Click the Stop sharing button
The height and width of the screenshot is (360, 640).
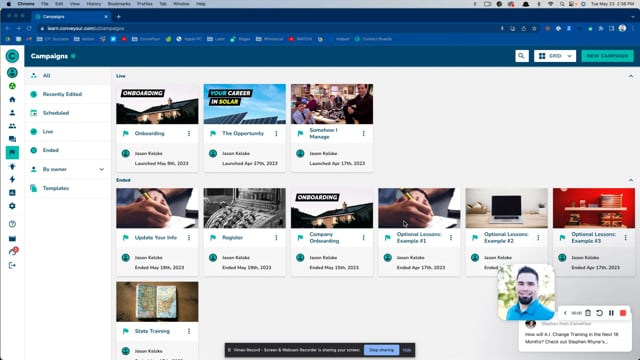382,350
